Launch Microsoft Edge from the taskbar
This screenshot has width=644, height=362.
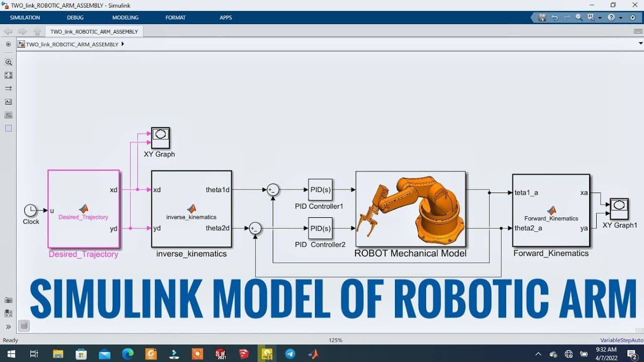coord(128,354)
